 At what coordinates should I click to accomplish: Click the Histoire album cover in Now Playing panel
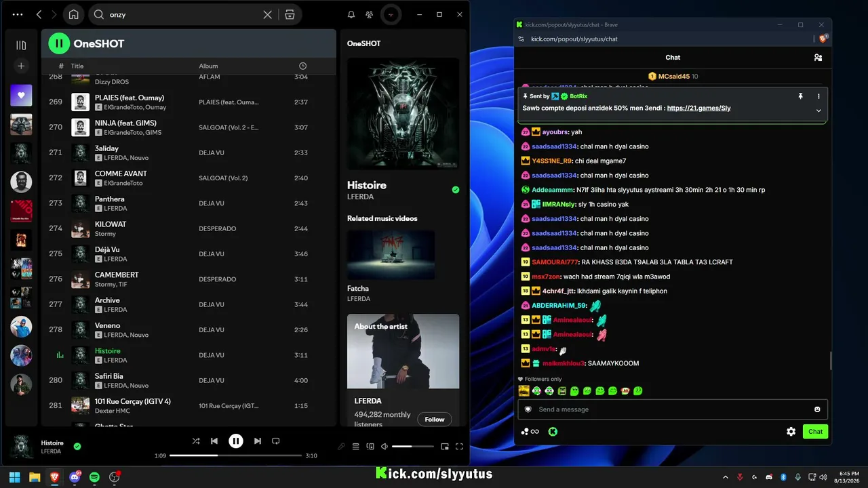[x=403, y=113]
